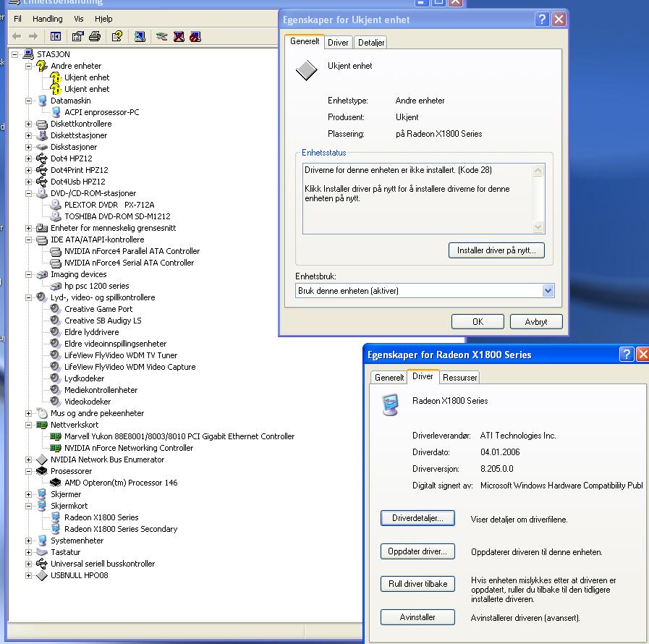Click Installer driver på nytt button
The height and width of the screenshot is (644, 649).
496,250
